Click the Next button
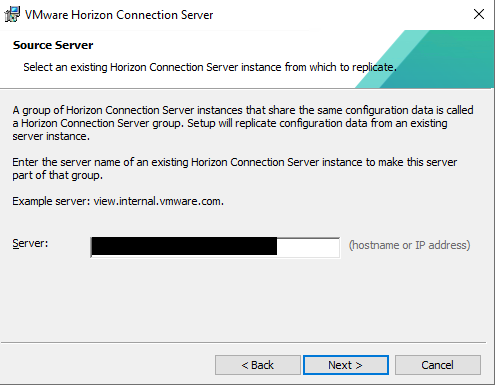The image size is (495, 388). tap(346, 365)
